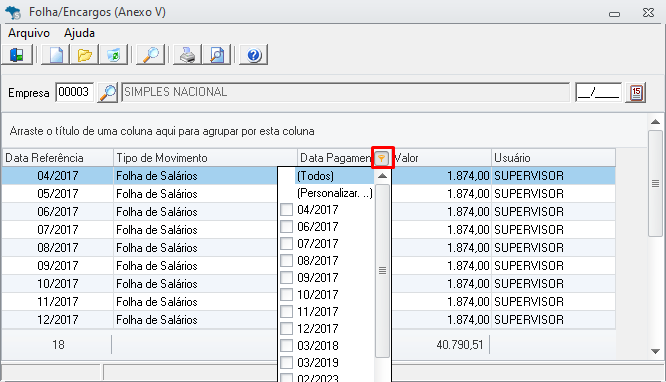Select 06/2017 cell in Data Referência column
The height and width of the screenshot is (382, 666).
pos(58,212)
